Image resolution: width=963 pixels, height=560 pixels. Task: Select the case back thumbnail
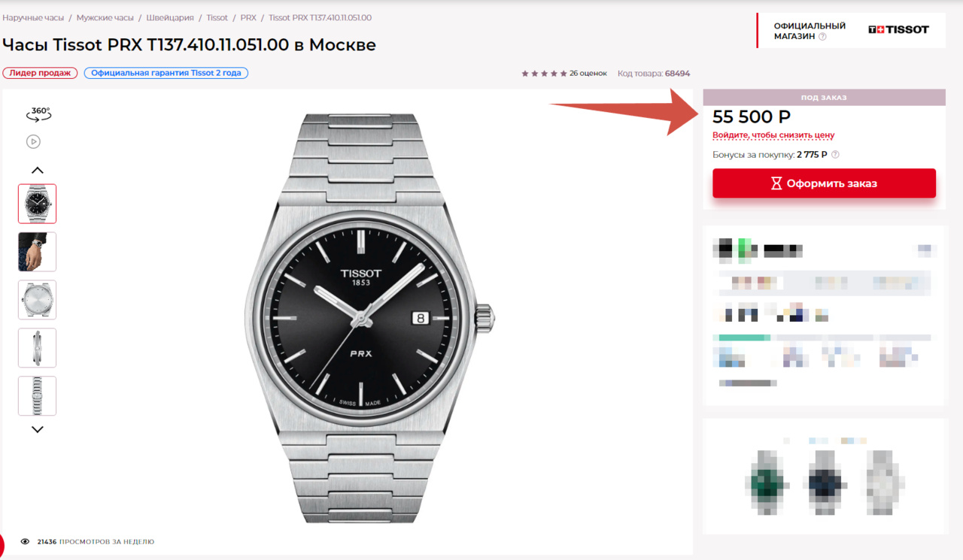tap(37, 300)
